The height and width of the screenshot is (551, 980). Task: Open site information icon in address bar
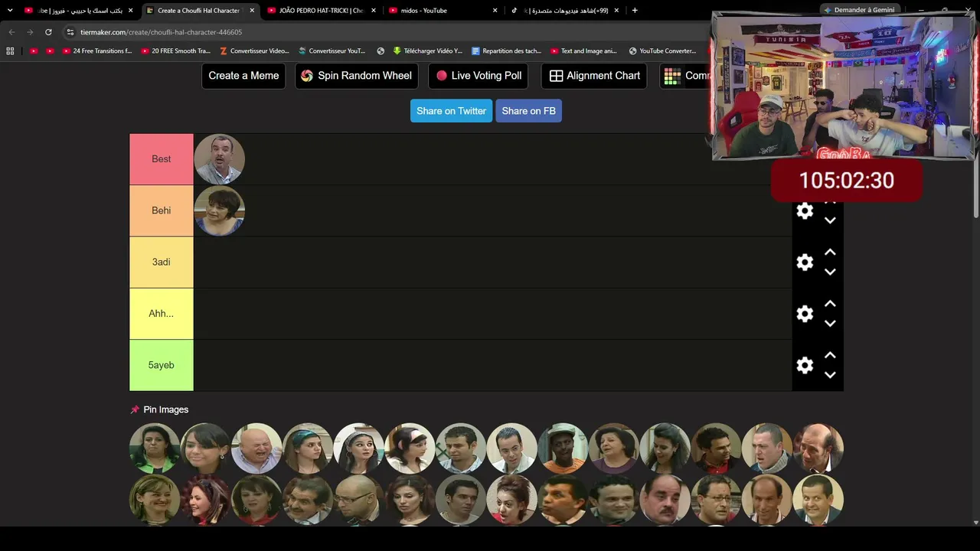click(x=70, y=32)
